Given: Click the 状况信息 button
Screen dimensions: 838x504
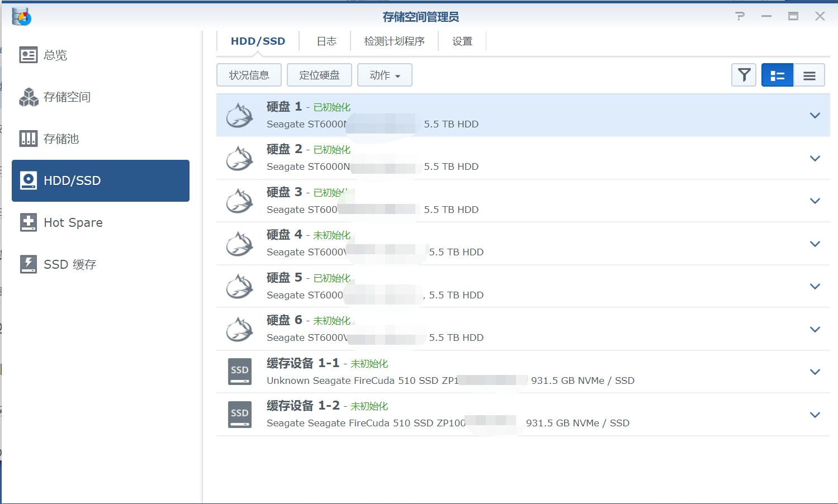Looking at the screenshot, I should click(x=249, y=74).
